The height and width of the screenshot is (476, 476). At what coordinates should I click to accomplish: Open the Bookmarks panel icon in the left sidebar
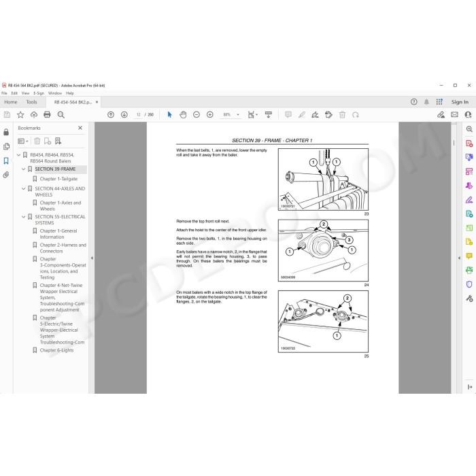(6, 160)
